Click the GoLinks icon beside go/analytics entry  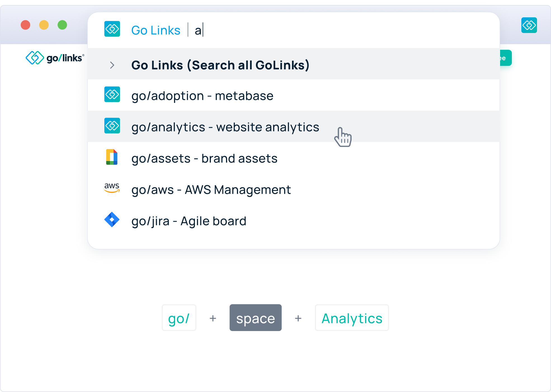point(112,126)
